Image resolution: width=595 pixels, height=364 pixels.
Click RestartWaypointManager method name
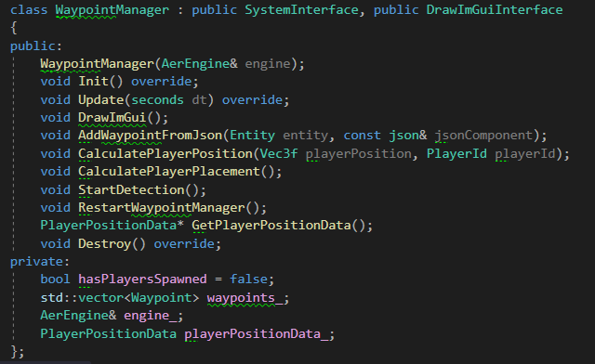tap(161, 207)
